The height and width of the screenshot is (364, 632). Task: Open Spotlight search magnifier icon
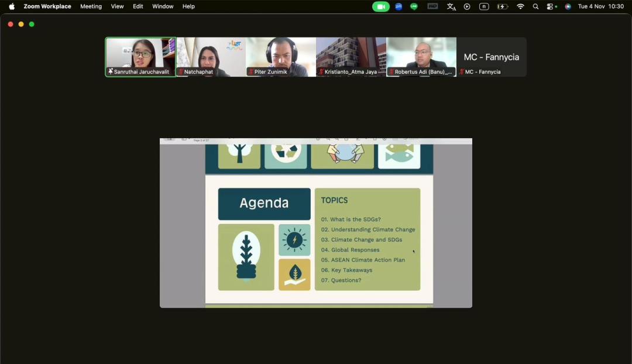[535, 6]
